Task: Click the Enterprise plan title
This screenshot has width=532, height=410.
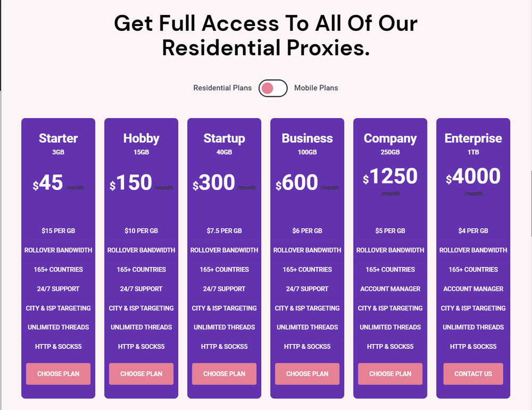Action: tap(473, 138)
